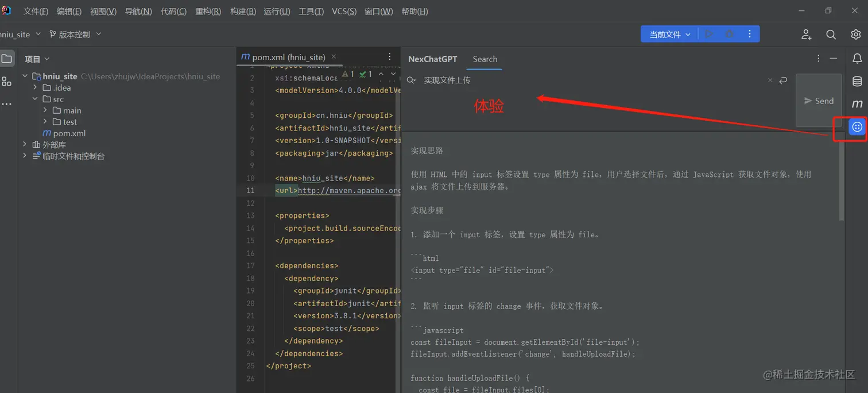The height and width of the screenshot is (393, 868).
Task: Open the Maven tool window icon
Action: [x=857, y=104]
